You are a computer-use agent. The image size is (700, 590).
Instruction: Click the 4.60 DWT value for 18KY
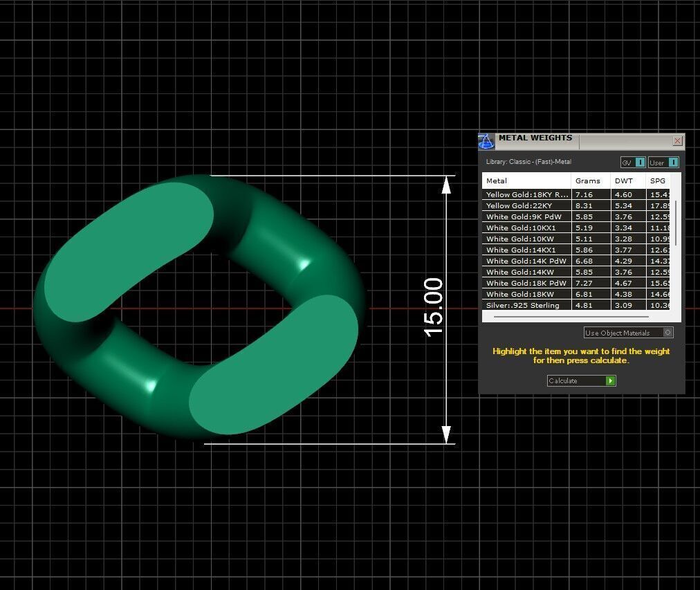coord(623,194)
